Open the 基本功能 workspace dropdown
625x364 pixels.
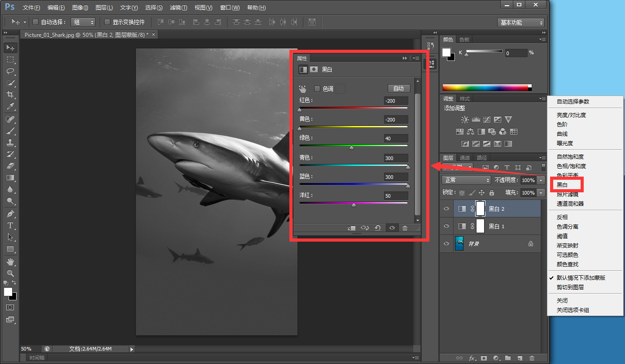pyautogui.click(x=520, y=22)
